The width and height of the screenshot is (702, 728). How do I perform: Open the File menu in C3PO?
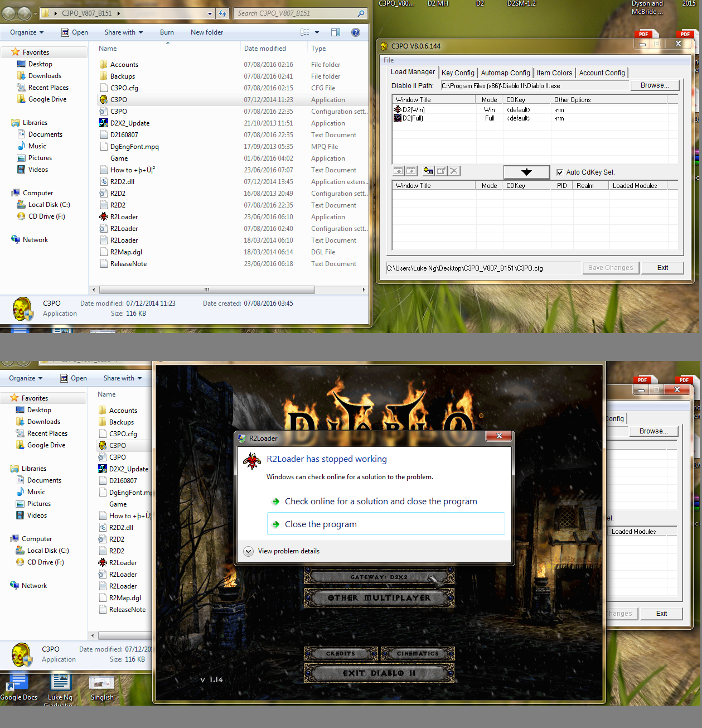tap(389, 60)
